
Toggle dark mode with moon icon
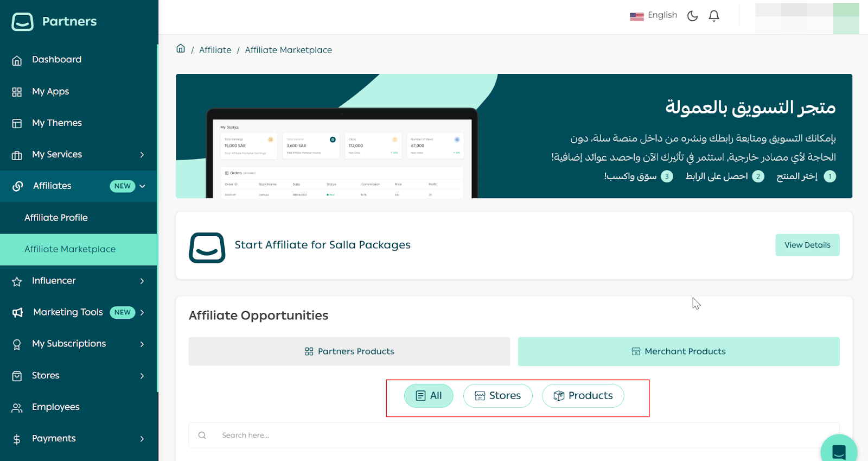(692, 16)
